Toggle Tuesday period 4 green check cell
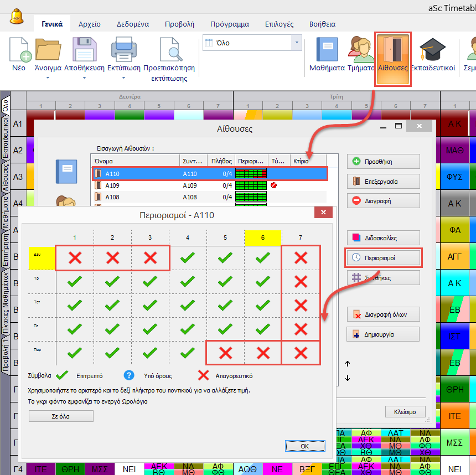 188,281
